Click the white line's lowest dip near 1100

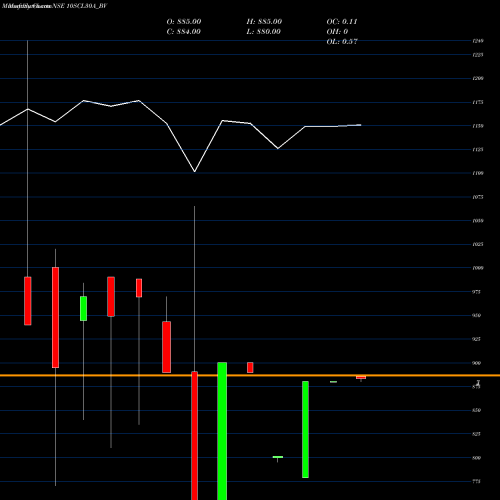coord(195,172)
